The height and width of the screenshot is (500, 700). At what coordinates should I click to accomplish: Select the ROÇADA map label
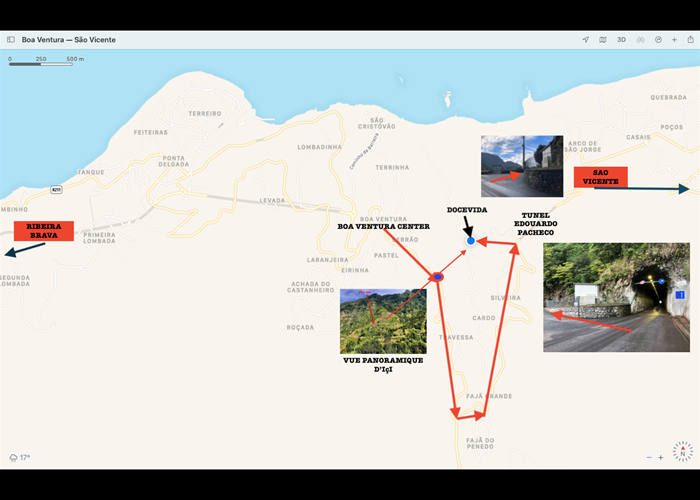(x=300, y=327)
